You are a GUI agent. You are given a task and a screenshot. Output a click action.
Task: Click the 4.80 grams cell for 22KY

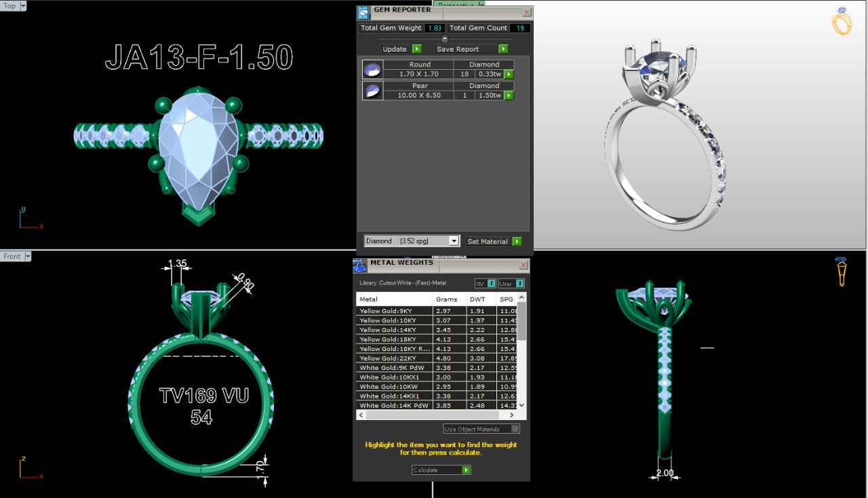pos(449,358)
